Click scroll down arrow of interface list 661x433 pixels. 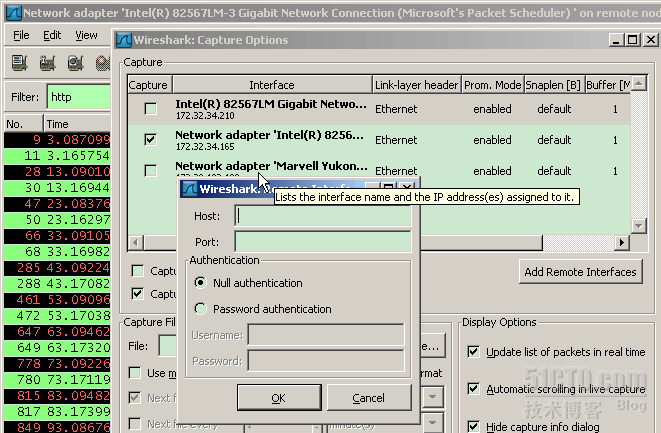[639, 226]
